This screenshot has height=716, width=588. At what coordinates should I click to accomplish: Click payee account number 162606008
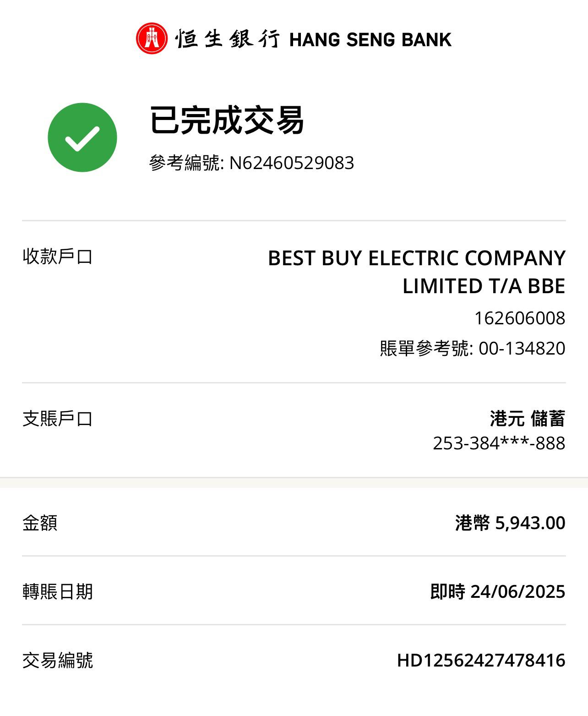point(519,318)
